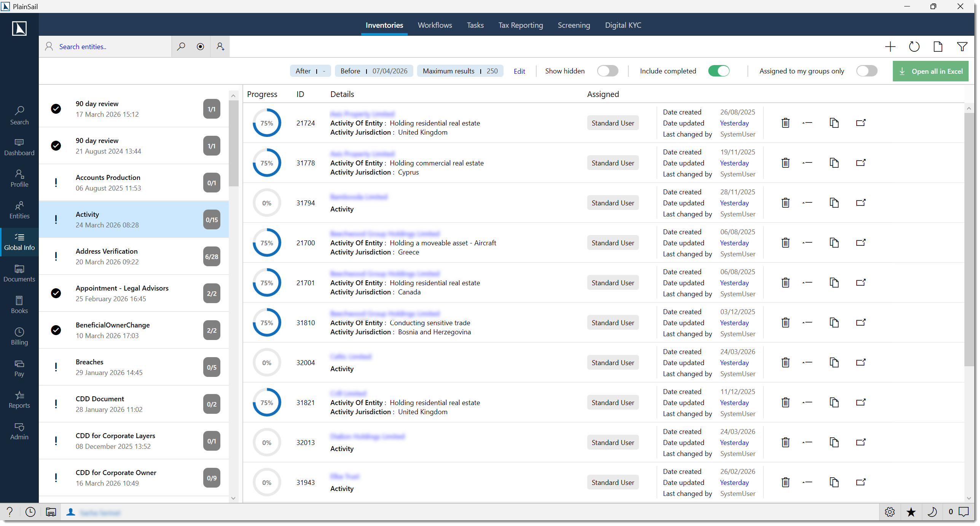Image resolution: width=980 pixels, height=526 pixels.
Task: Navigate to the Entities sidebar section
Action: coord(19,210)
